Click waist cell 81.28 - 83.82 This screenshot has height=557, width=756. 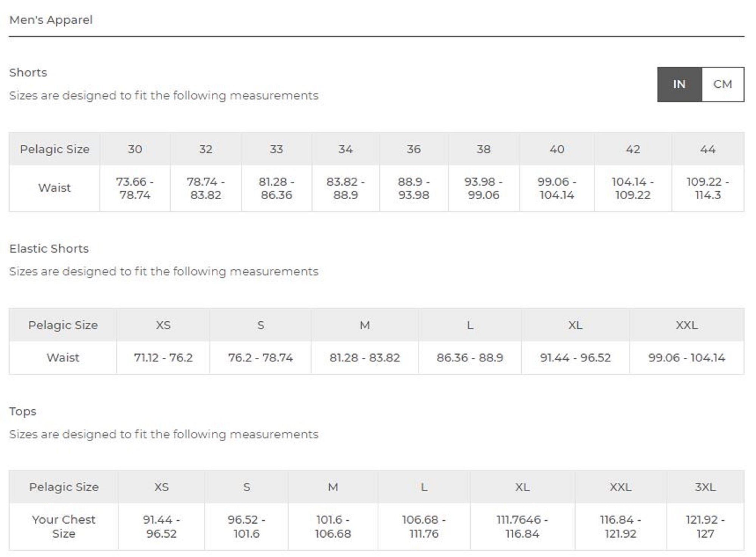pyautogui.click(x=364, y=358)
